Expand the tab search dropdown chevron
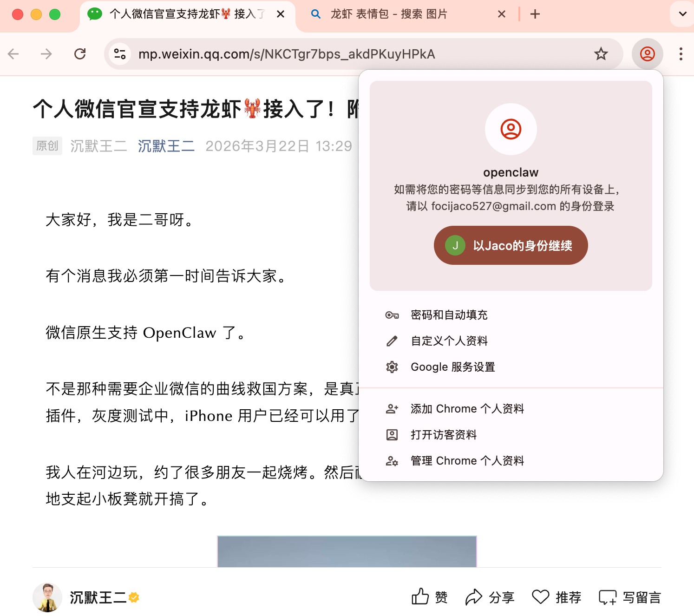 coord(682,14)
